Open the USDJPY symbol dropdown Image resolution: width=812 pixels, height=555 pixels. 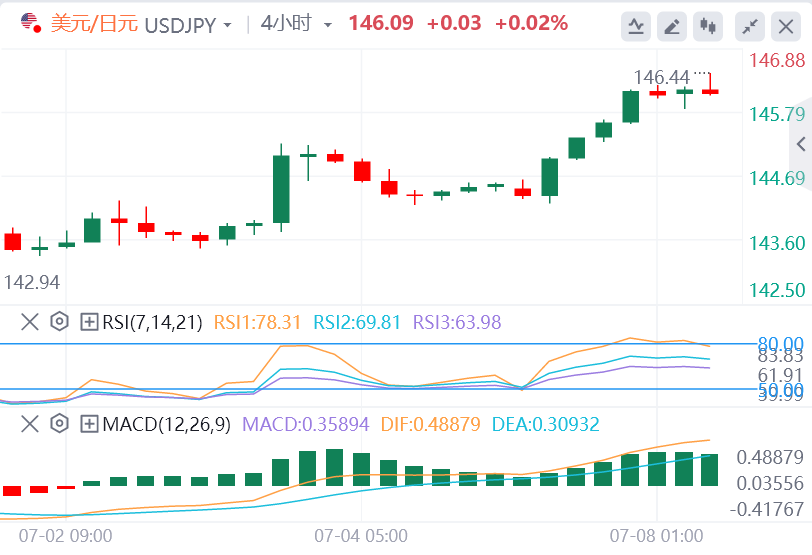(229, 24)
